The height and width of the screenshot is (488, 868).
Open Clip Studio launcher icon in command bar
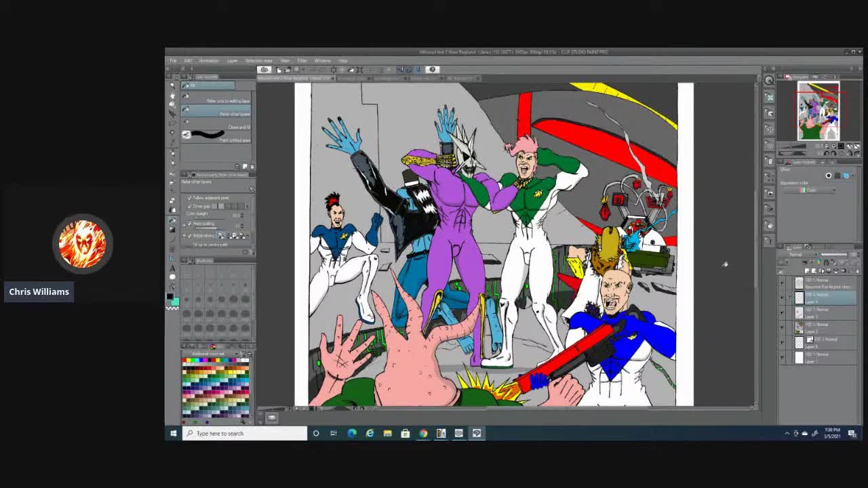(264, 69)
